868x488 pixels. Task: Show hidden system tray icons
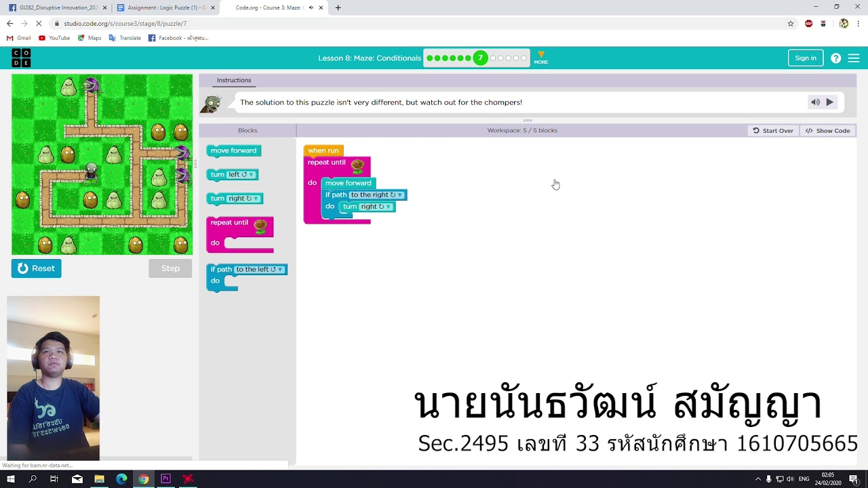pyautogui.click(x=758, y=479)
